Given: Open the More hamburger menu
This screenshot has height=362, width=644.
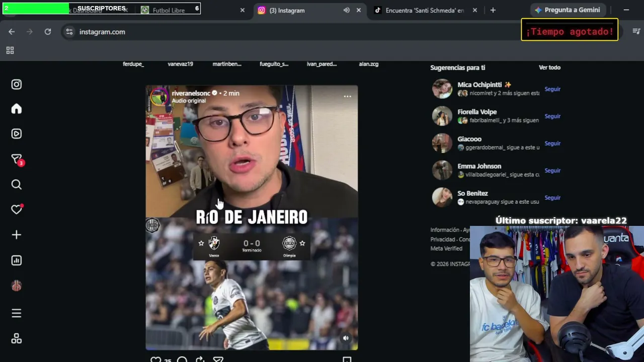Looking at the screenshot, I should pos(17,313).
